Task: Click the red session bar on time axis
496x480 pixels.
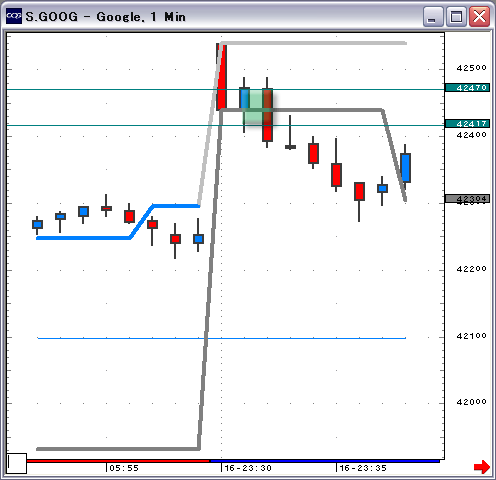Action: (x=118, y=461)
